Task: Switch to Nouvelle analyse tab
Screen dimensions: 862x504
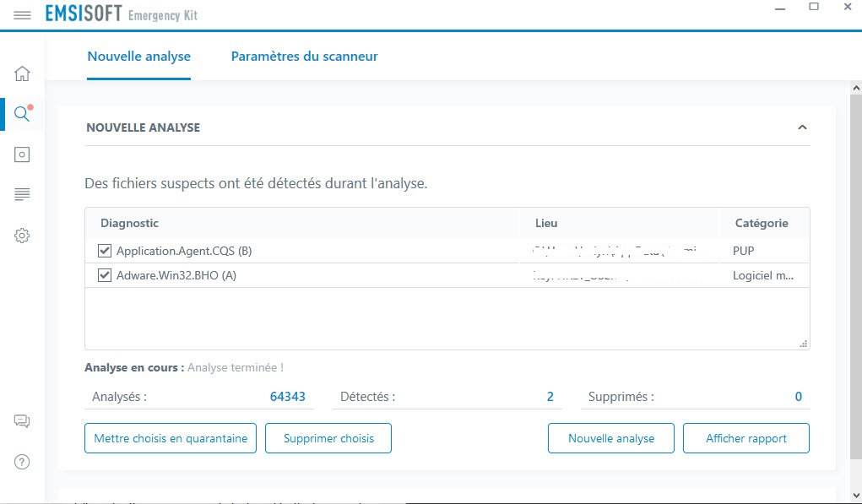Action: coord(139,57)
